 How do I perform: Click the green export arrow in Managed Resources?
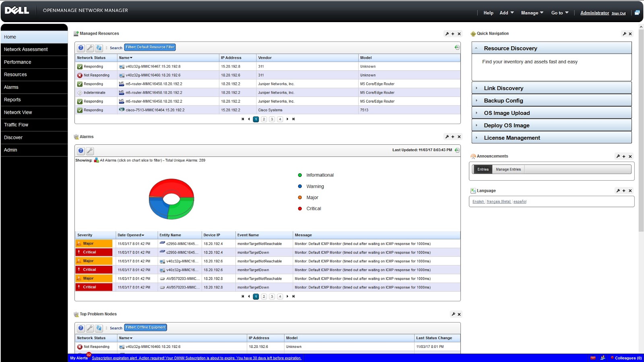click(x=456, y=47)
